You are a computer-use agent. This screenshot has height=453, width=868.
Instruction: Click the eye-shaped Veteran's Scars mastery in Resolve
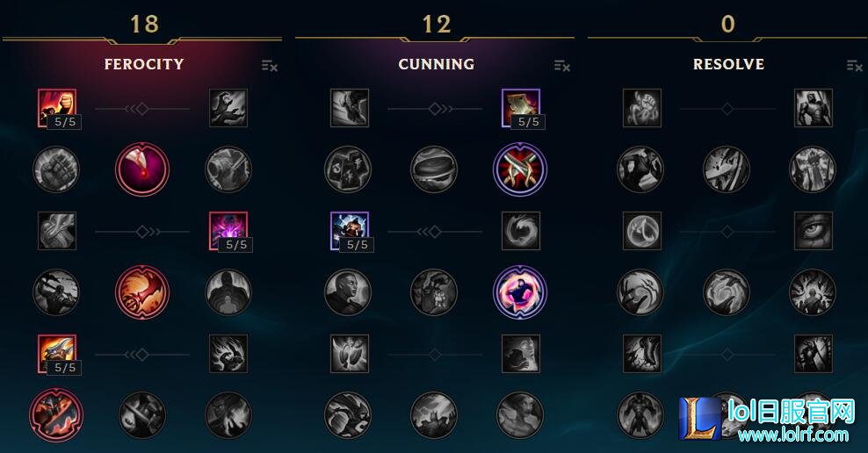(814, 231)
